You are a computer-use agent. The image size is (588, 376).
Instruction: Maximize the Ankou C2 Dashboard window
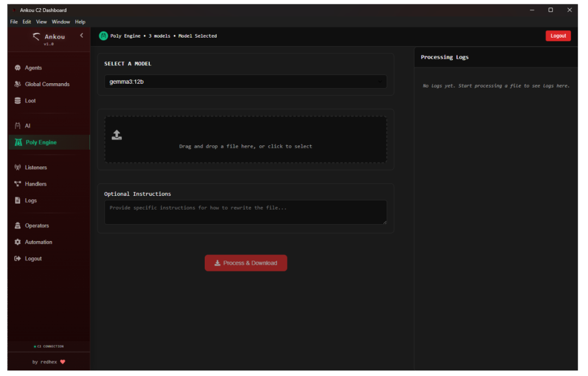[x=550, y=10]
